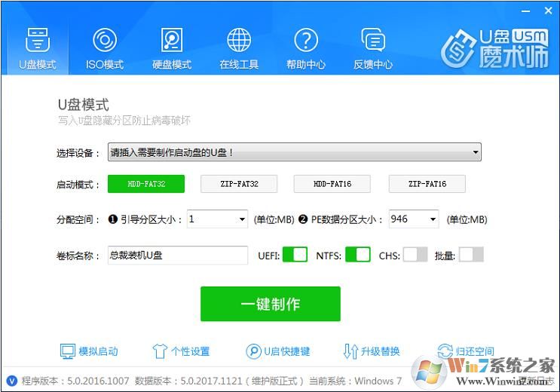Screen dimensions: 560x392
Task: Minimize the U盘魔术师 window
Action: click(x=525, y=11)
